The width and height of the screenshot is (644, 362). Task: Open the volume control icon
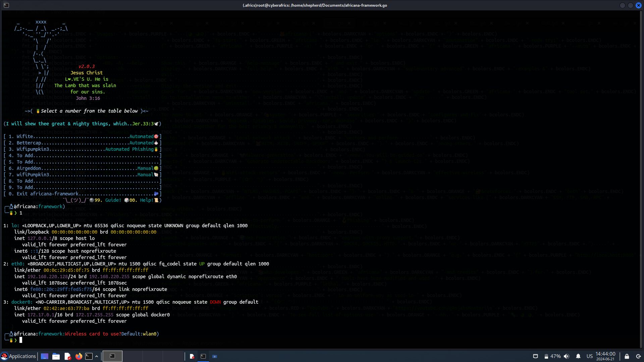[567, 356]
